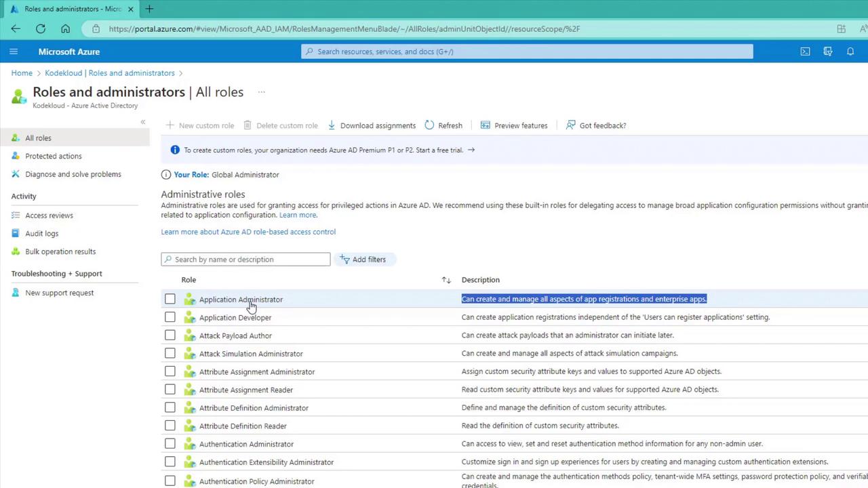
Task: Open Diagnose and solve problems
Action: (x=75, y=174)
